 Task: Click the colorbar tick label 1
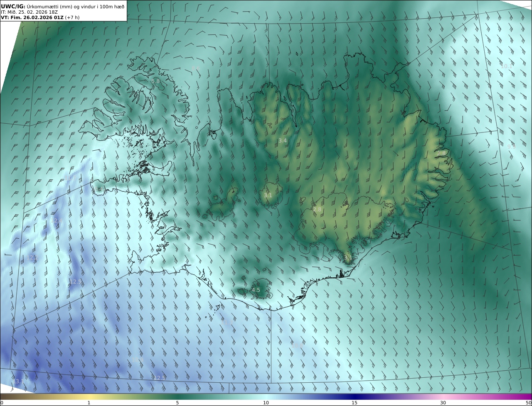tap(89, 403)
